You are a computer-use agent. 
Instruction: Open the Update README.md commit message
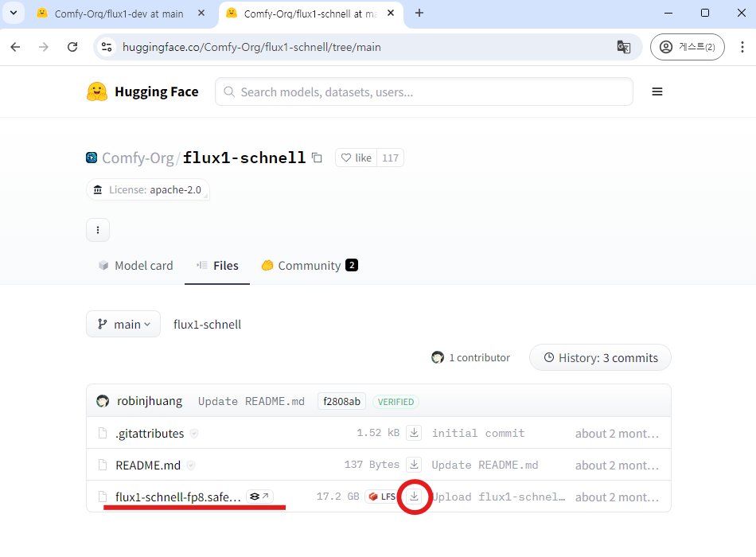tap(251, 401)
